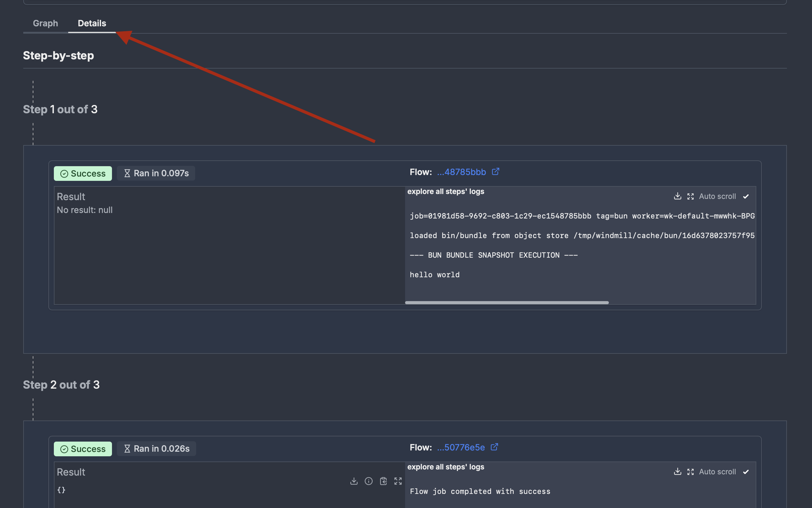Click 'explore all steps' logs' in Step 1
Viewport: 812px width, 508px height.
point(446,192)
